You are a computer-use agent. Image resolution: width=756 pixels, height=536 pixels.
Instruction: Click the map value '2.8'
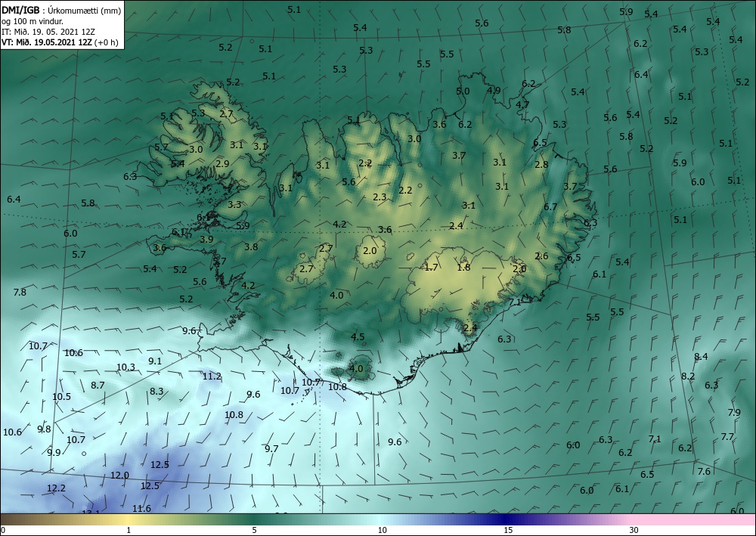click(541, 164)
